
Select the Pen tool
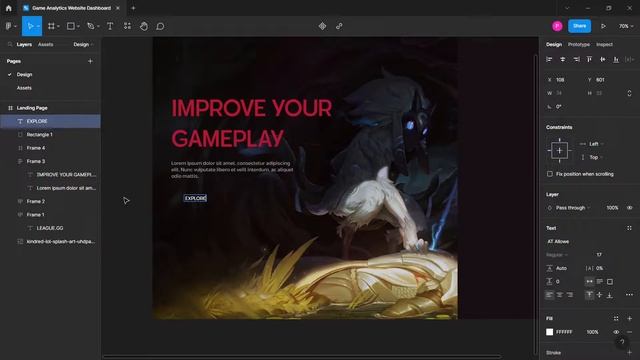tap(91, 26)
